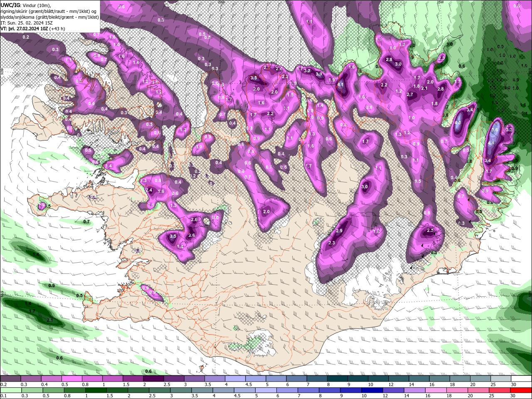Click the light lavender swatch between 4 and 4.5, top legend

pos(236,379)
